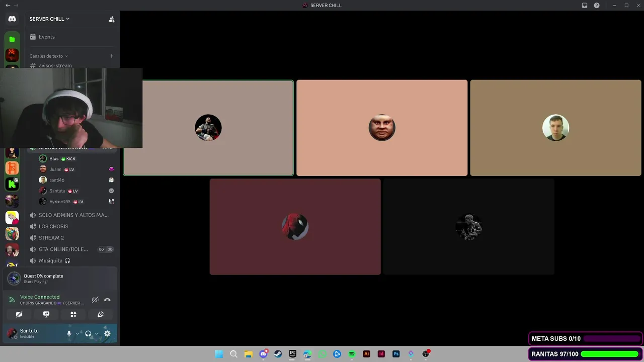
Task: Select Blas in voice member list
Action: click(x=76, y=158)
